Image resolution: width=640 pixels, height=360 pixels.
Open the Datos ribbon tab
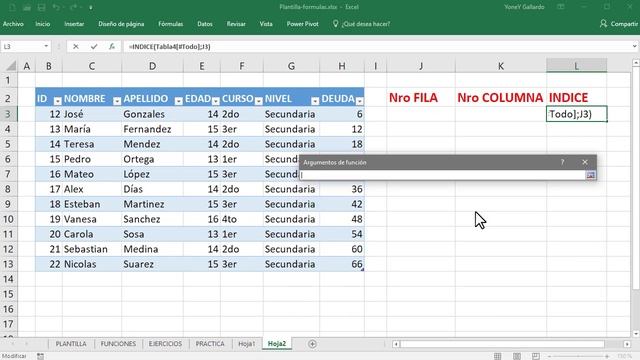click(205, 24)
